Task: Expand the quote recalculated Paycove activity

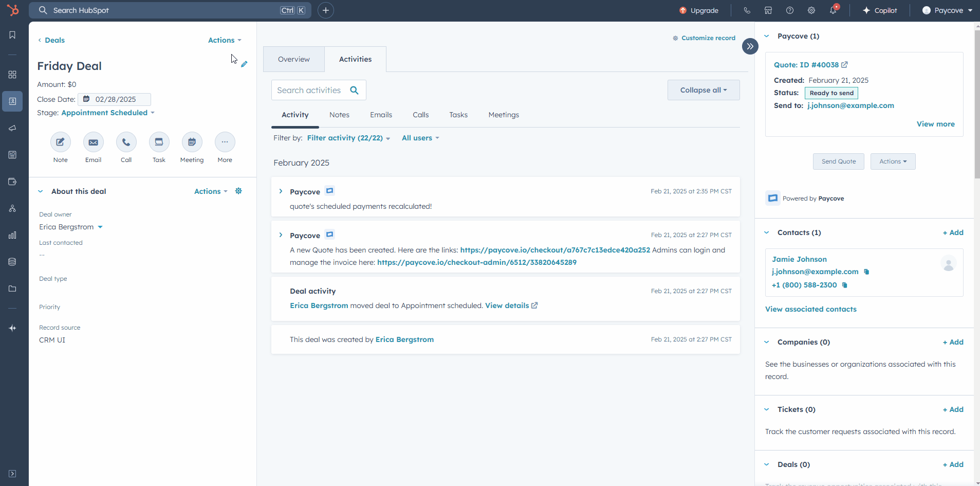Action: coord(281,191)
